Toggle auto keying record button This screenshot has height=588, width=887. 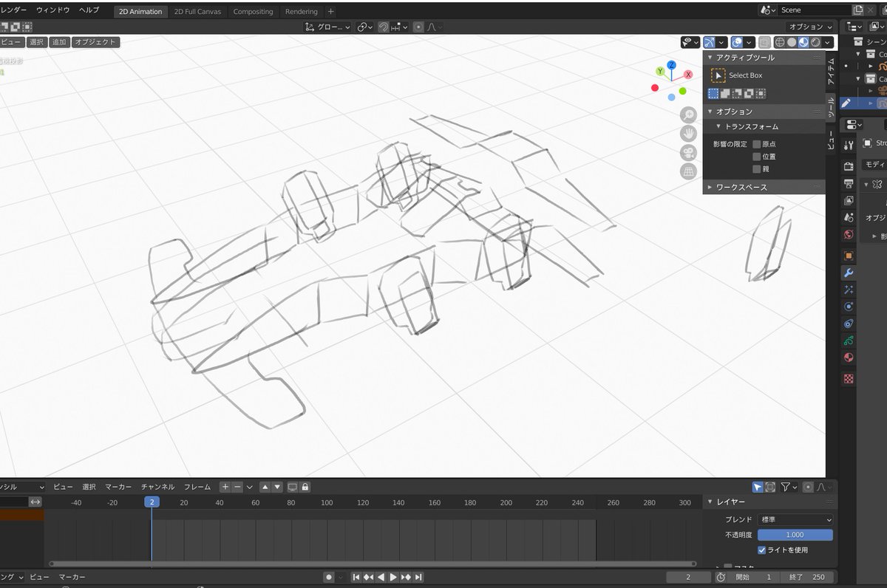[328, 577]
